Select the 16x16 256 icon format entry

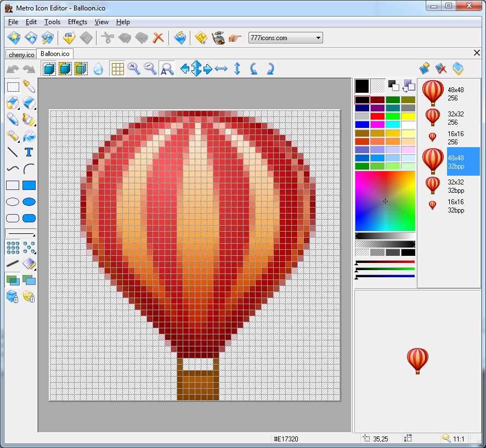point(450,137)
